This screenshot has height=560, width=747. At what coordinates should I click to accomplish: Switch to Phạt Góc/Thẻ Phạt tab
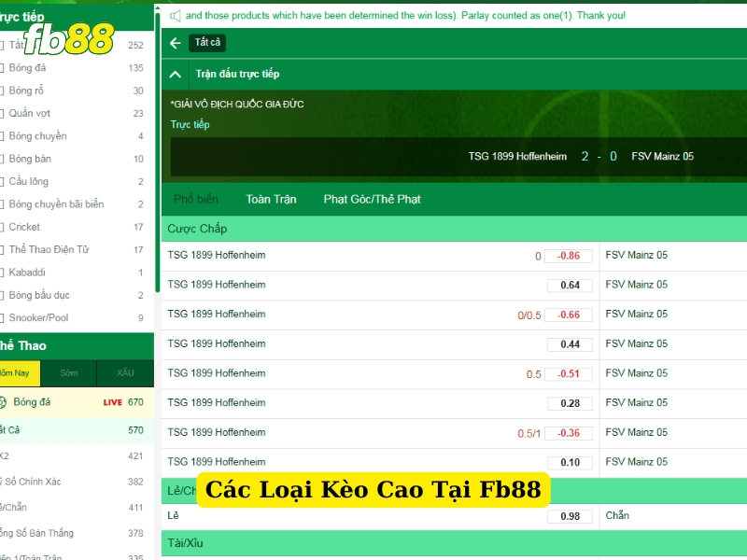[x=372, y=199]
